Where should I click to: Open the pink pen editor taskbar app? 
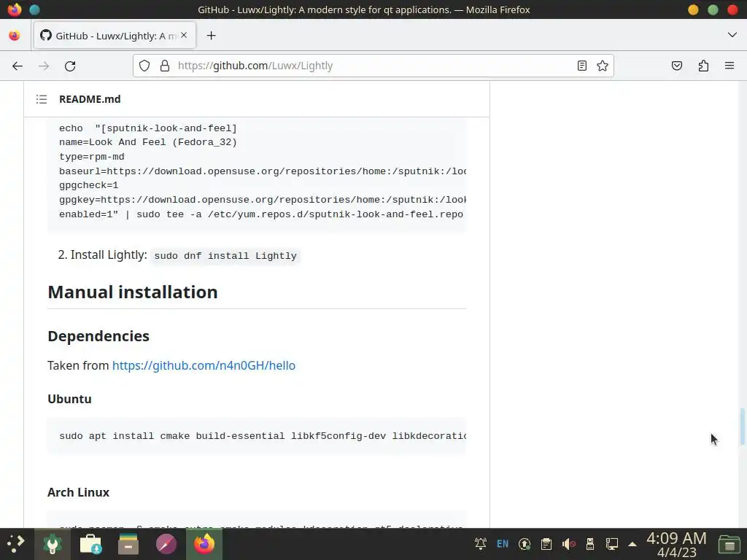166,544
